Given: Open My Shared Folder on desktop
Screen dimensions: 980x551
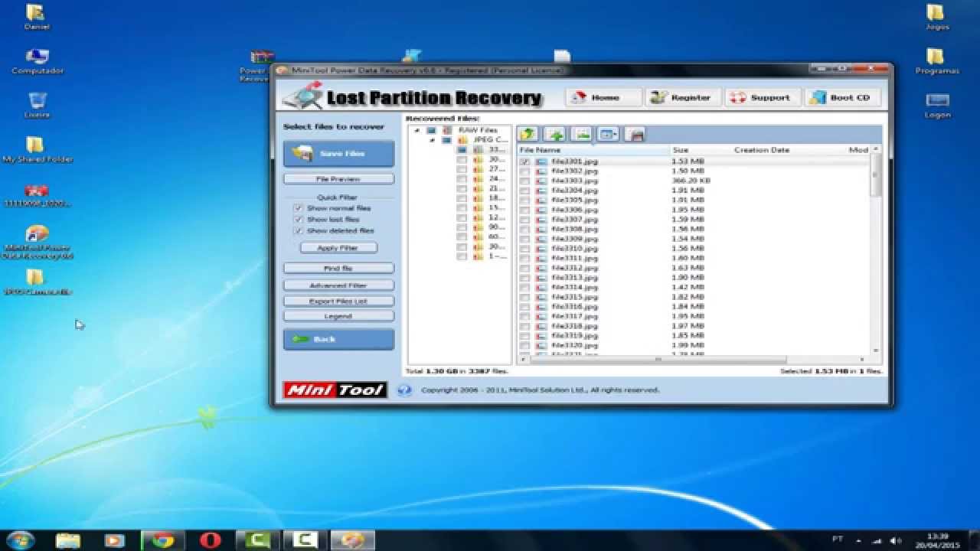Looking at the screenshot, I should pos(37,150).
